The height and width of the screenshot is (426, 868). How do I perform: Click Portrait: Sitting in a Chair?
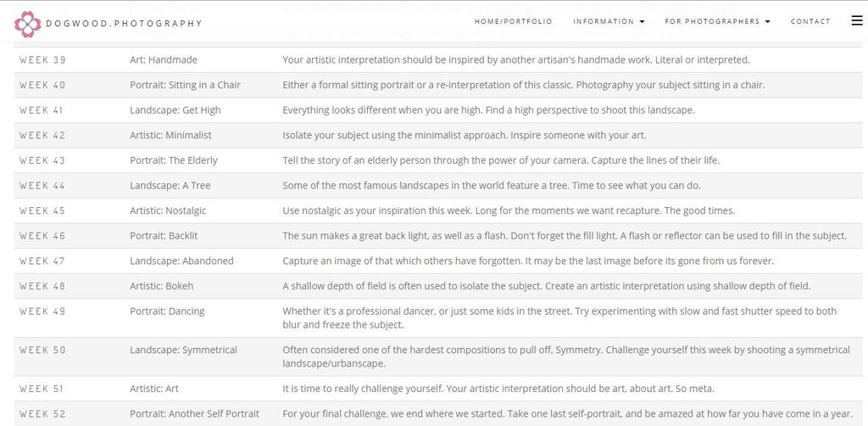click(x=185, y=85)
